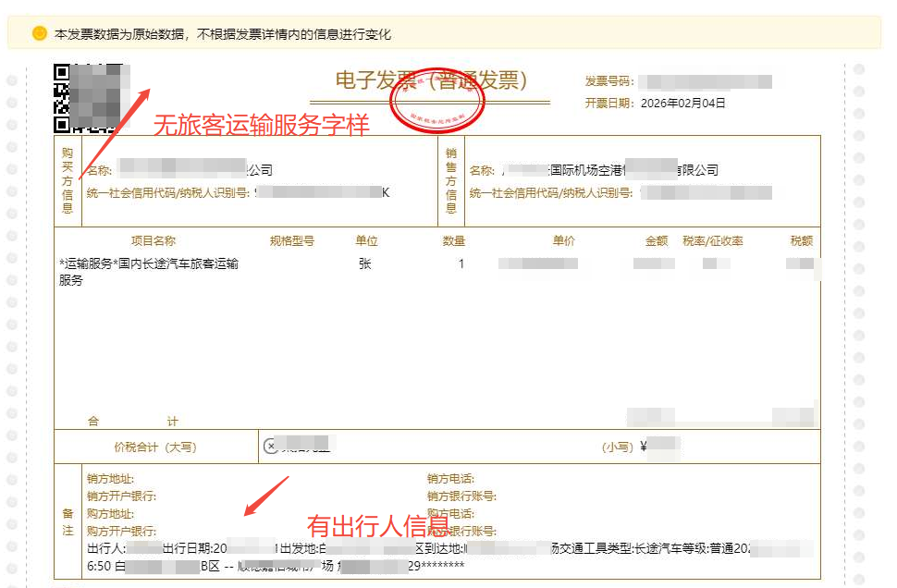This screenshot has height=588, width=897.
Task: Click the yellow notice icon in banner
Action: [39, 33]
